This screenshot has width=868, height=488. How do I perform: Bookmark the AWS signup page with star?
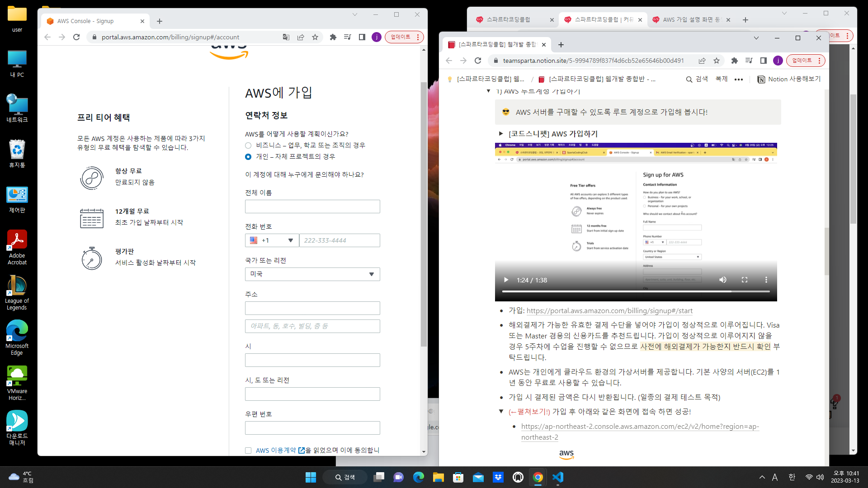click(315, 37)
